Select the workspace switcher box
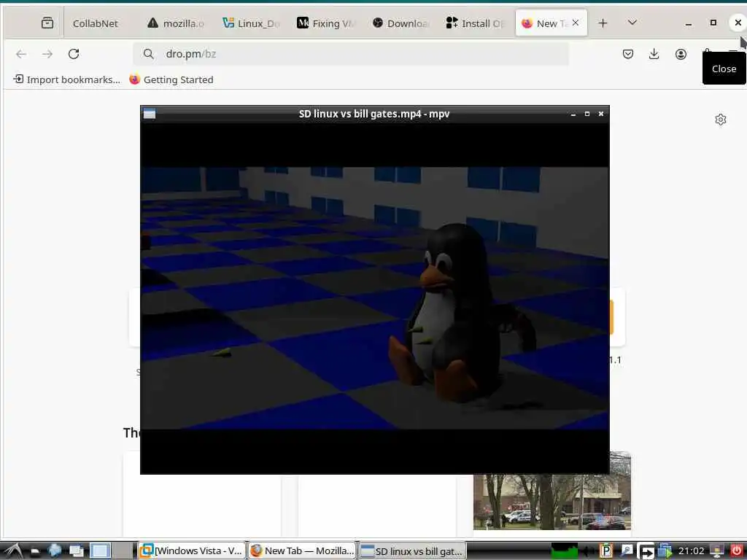The image size is (747, 560). pyautogui.click(x=100, y=551)
